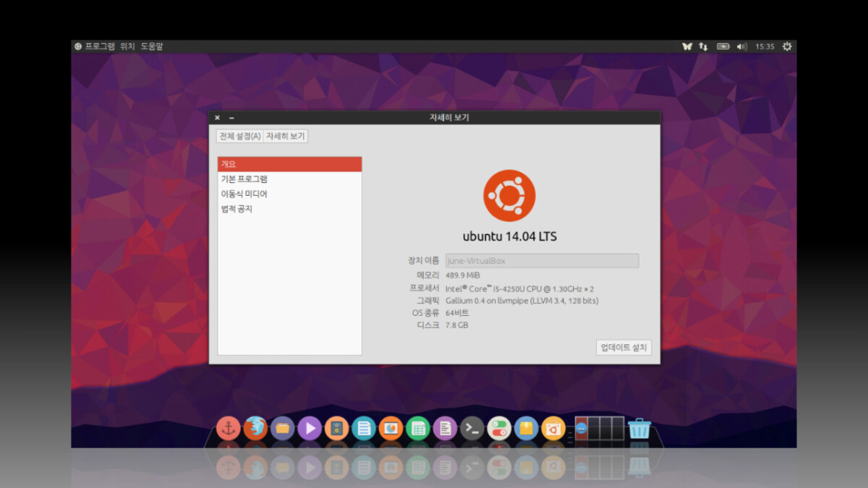Launch the purple media player dock icon
This screenshot has width=868, height=488.
[x=310, y=429]
